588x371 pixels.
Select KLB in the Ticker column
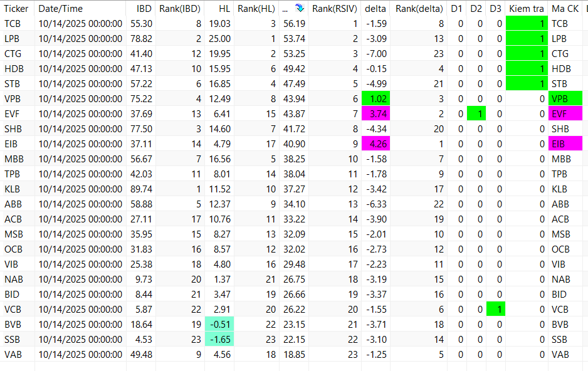(x=12, y=189)
